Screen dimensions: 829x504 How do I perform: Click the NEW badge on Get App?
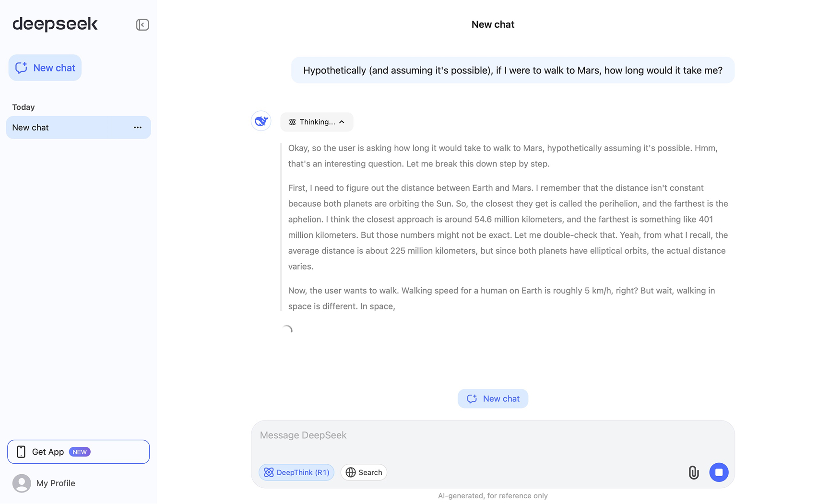pos(80,452)
